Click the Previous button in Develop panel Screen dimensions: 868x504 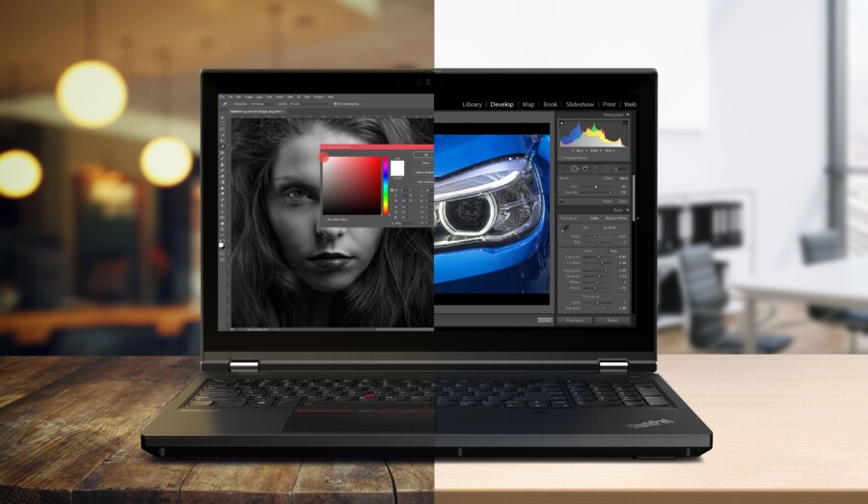[x=575, y=319]
